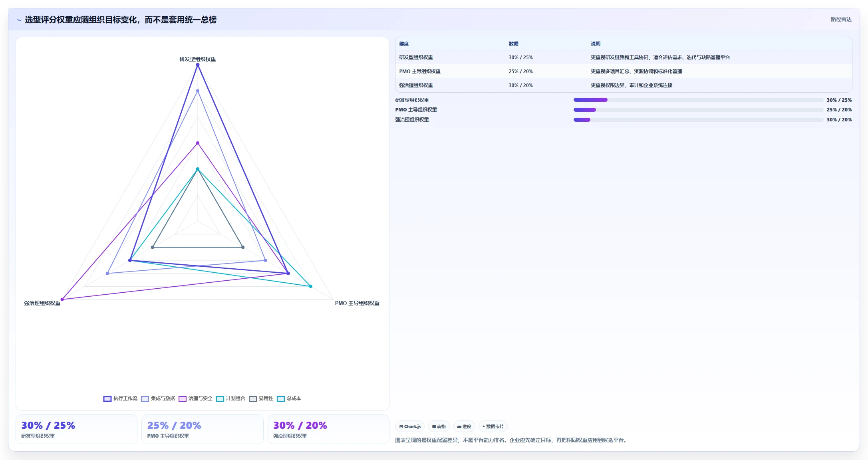Hide the 总成本 dataset via legend
Image resolution: width=868 pixels, height=460 pixels.
click(x=280, y=399)
